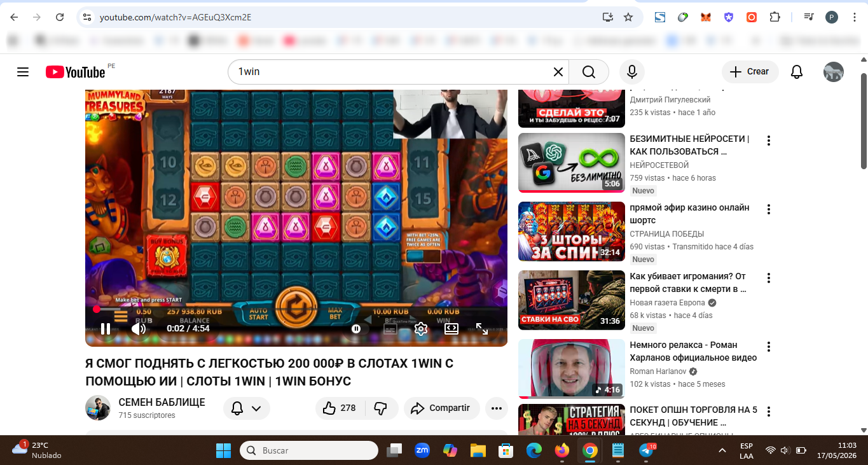The width and height of the screenshot is (868, 465).
Task: Enter full screen mode
Action: pos(482,329)
